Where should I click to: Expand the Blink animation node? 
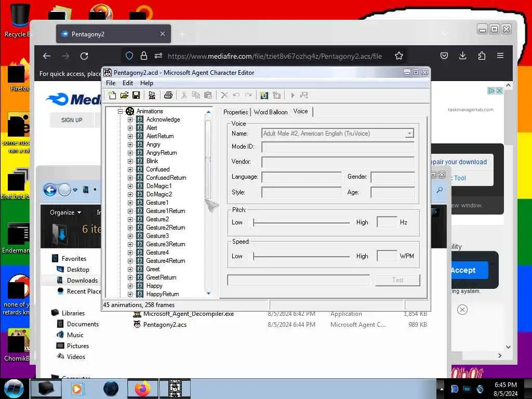[130, 161]
